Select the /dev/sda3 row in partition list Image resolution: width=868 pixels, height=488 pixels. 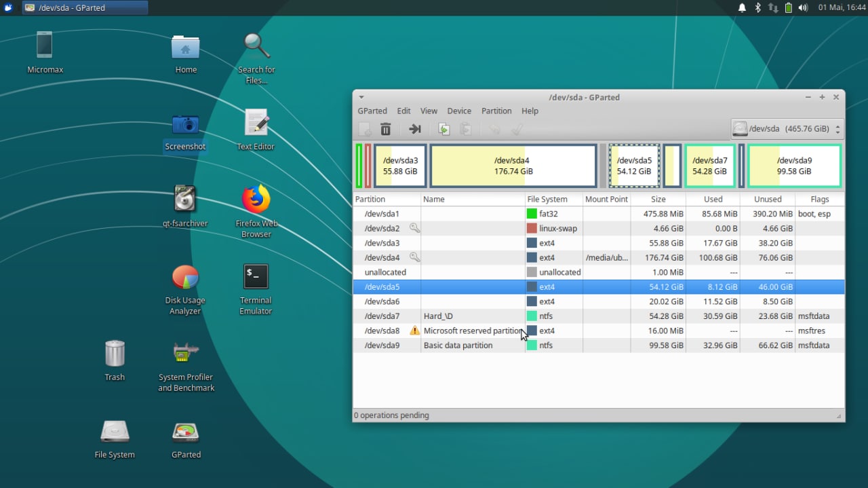tap(599, 243)
